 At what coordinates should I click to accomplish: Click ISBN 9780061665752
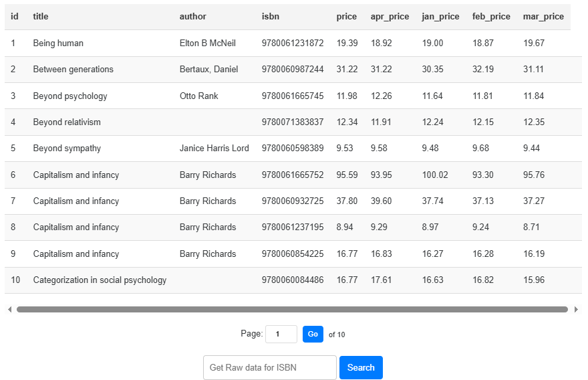pyautogui.click(x=293, y=175)
